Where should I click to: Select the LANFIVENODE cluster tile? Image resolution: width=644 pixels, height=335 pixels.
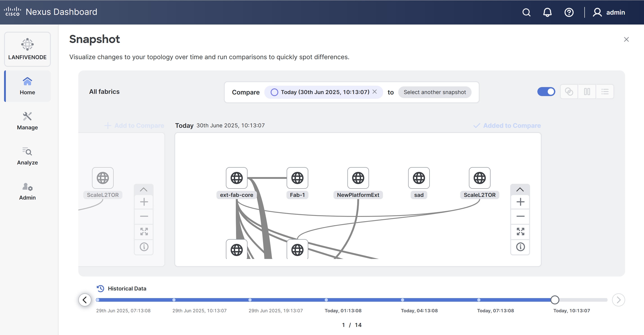27,49
